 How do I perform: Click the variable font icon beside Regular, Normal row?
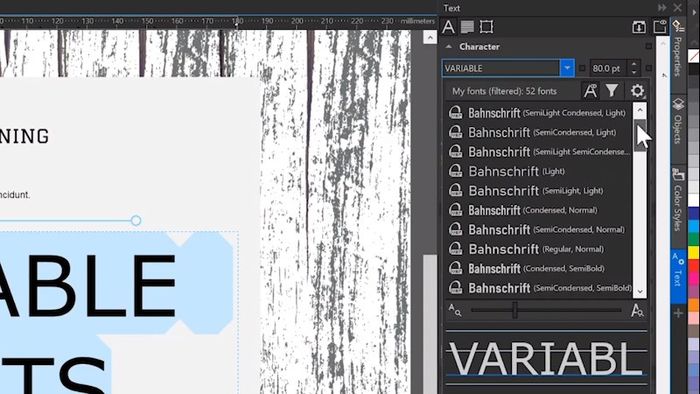455,249
